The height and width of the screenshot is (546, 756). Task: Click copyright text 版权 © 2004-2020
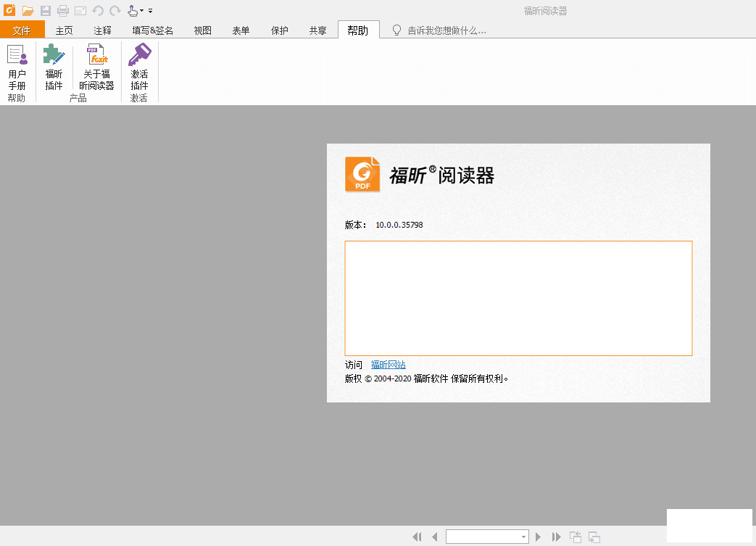378,379
